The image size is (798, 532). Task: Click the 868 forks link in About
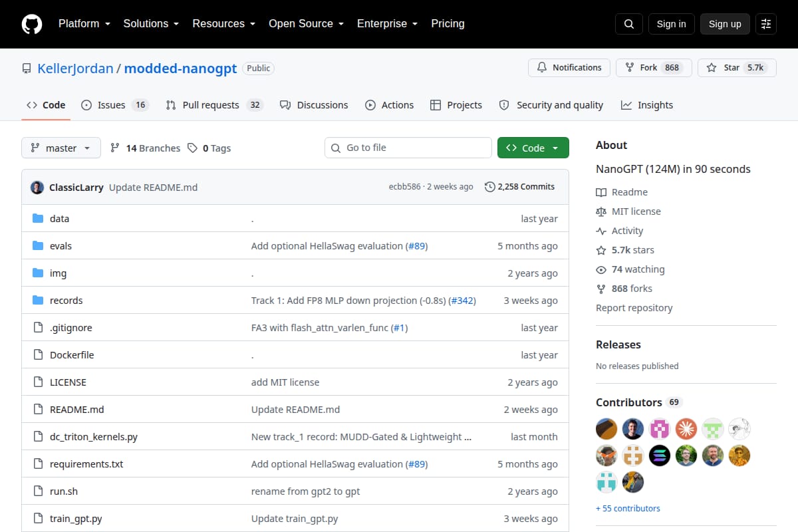point(624,289)
